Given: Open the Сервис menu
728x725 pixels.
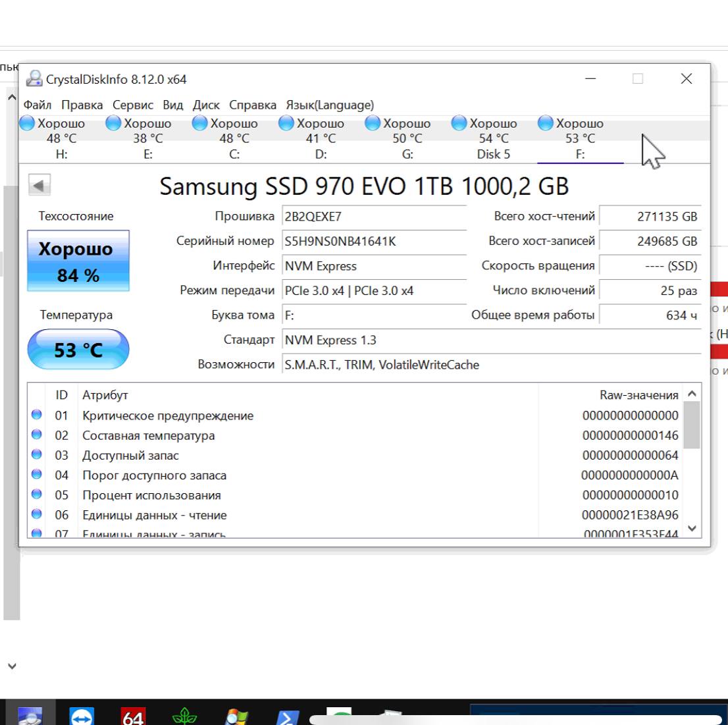Looking at the screenshot, I should [x=133, y=105].
